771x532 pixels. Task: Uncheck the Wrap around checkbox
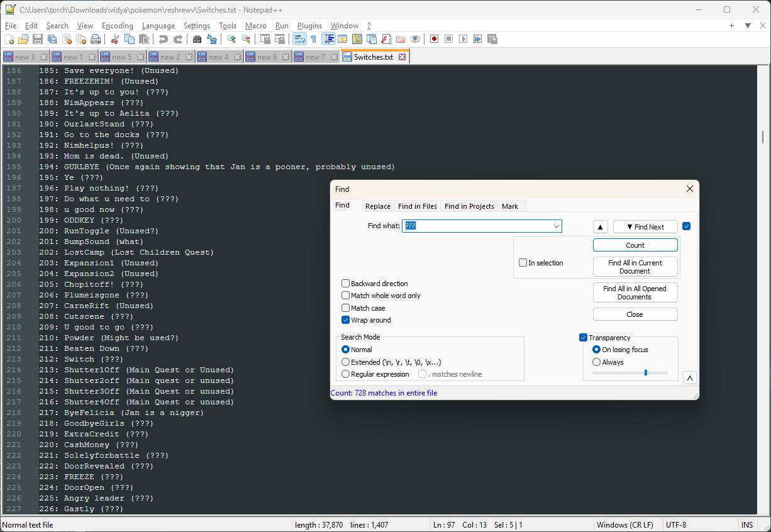pos(346,320)
